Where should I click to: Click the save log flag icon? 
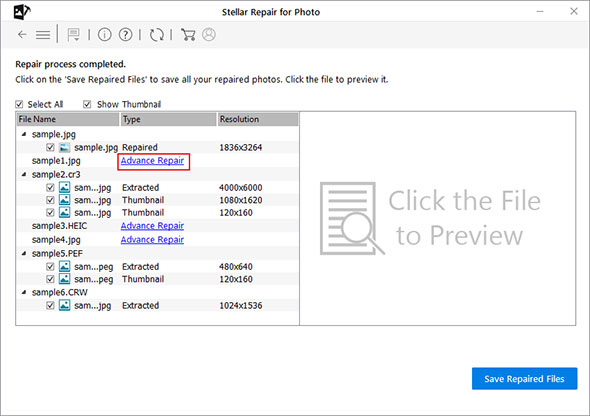click(73, 35)
